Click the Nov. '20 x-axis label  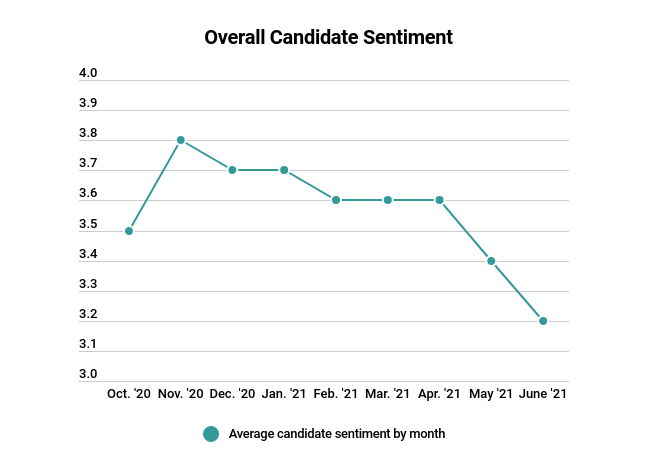181,395
